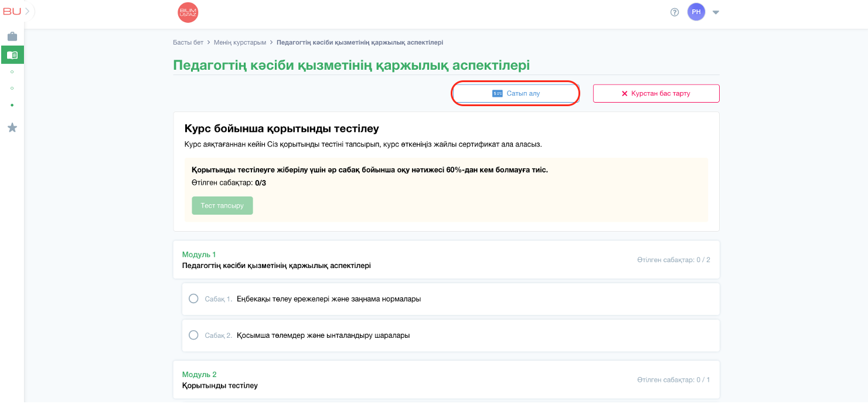Click the filled green dot in sidebar
868x407 pixels.
12,105
